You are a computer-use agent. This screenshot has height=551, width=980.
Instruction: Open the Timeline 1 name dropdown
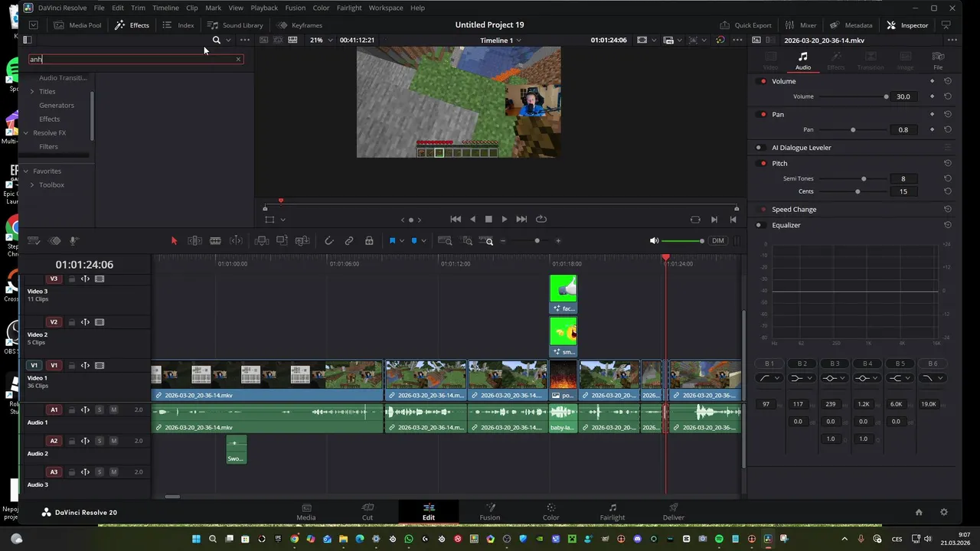pyautogui.click(x=501, y=40)
